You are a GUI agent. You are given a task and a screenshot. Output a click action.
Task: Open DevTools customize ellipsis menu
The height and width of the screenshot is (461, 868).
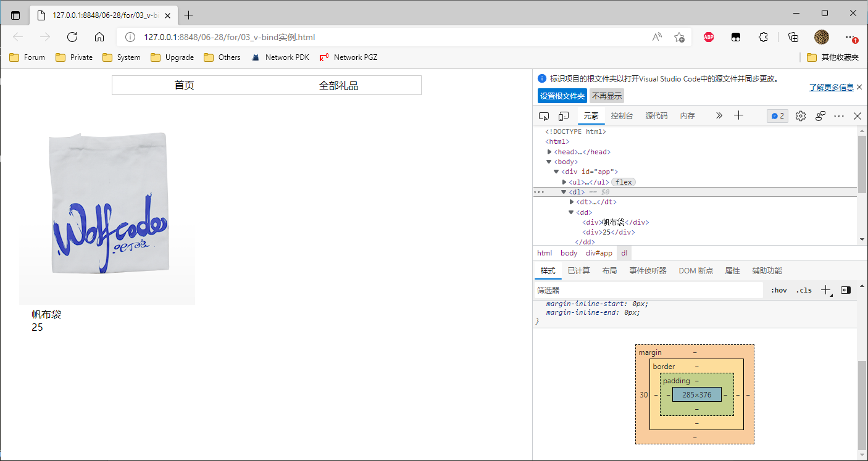pos(839,116)
